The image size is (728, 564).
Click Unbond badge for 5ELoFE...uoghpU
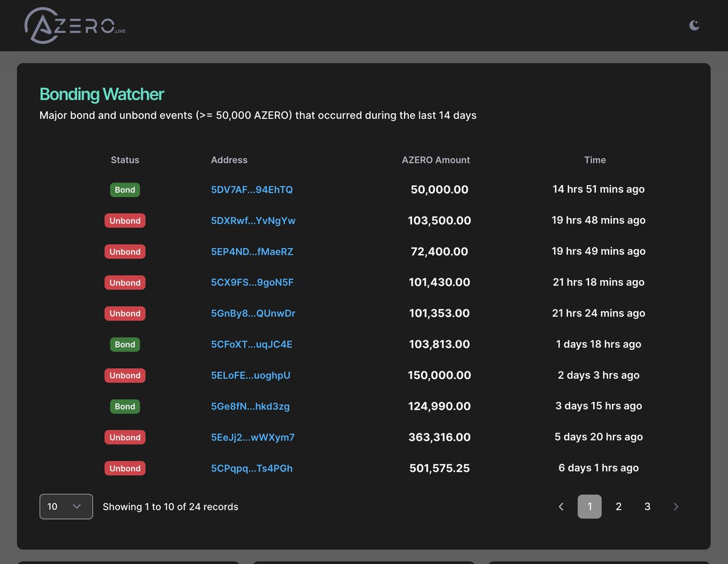[125, 375]
